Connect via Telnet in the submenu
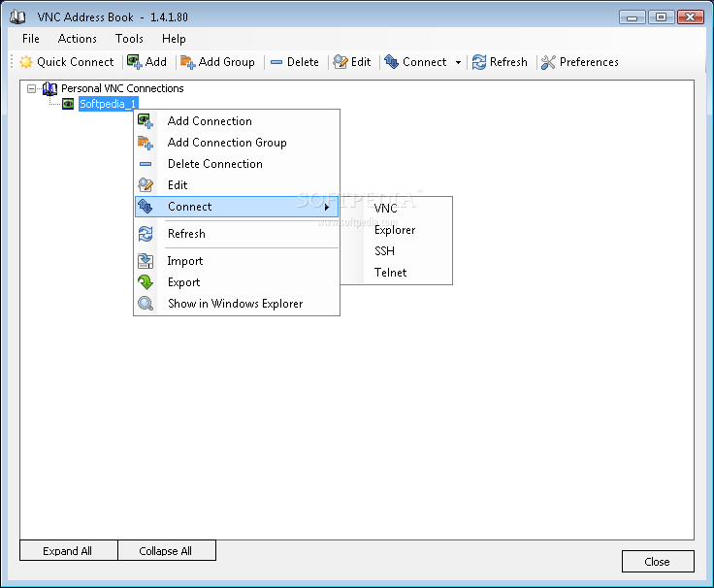714x588 pixels. tap(397, 273)
